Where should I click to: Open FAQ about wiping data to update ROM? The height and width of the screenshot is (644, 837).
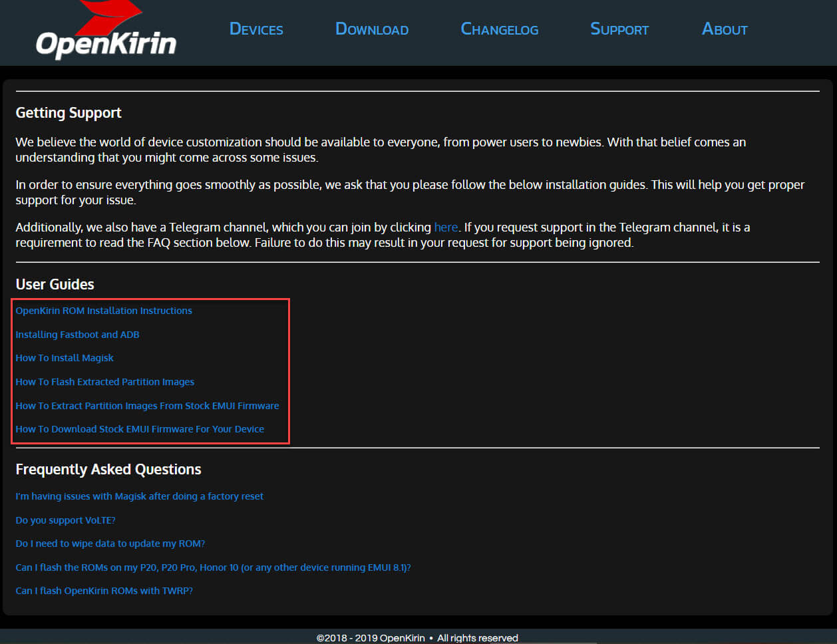(110, 544)
